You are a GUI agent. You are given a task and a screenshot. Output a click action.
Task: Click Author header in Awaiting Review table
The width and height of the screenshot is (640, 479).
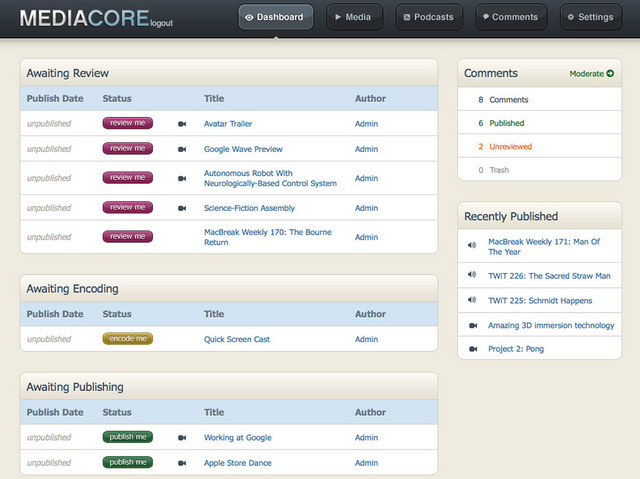[370, 99]
